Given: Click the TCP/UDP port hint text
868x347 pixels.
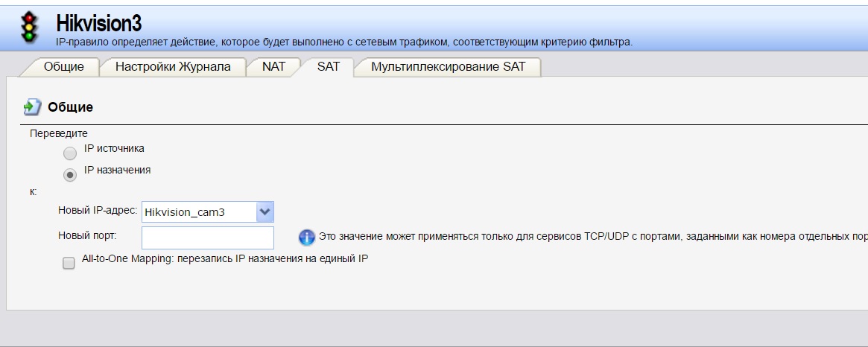Looking at the screenshot, I should click(x=593, y=237).
